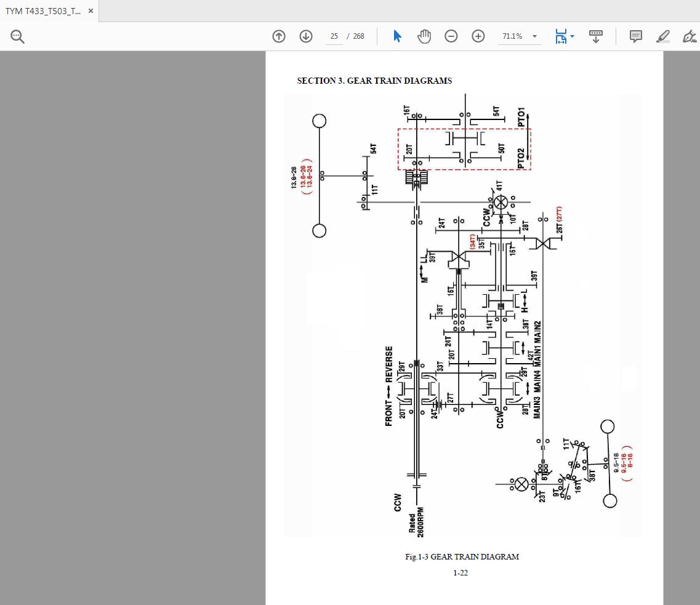This screenshot has height=605, width=700.
Task: Click the zoom percentage value 71.1%
Action: click(x=512, y=36)
